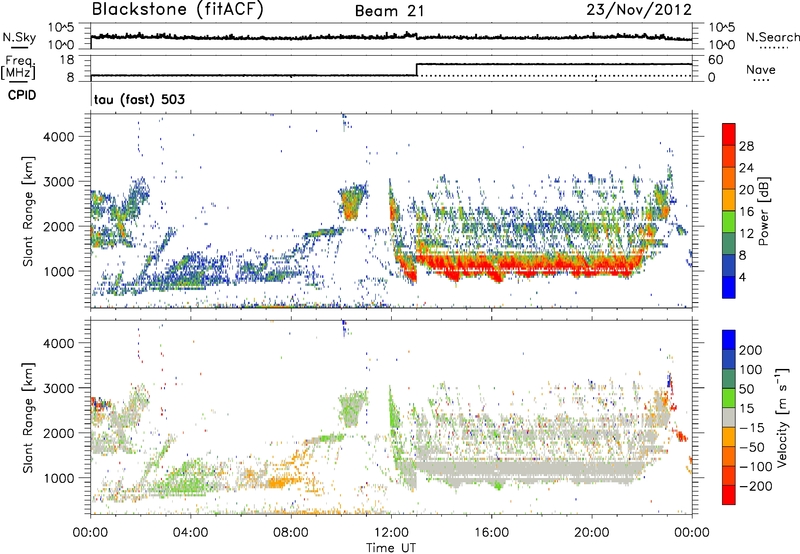Click the '-100' tick on Velocity colorbar
The height and width of the screenshot is (554, 800).
[x=756, y=467]
